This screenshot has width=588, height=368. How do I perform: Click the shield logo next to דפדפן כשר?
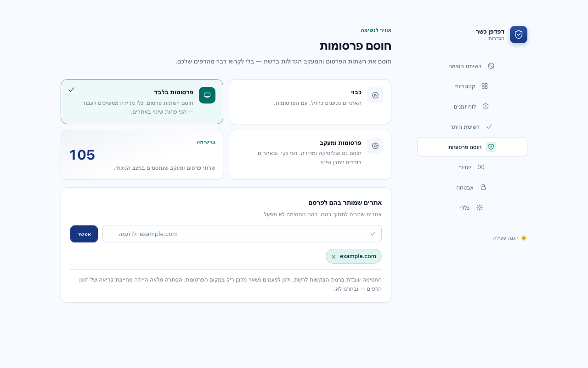(x=519, y=34)
